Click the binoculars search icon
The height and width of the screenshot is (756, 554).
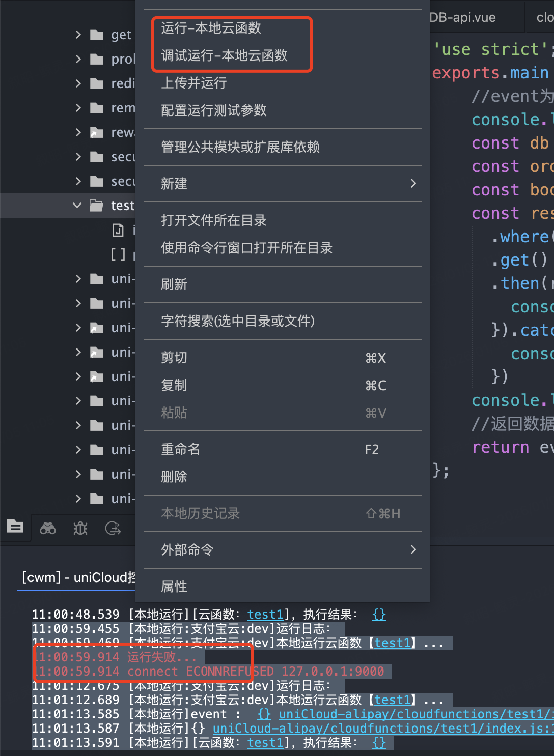48,529
